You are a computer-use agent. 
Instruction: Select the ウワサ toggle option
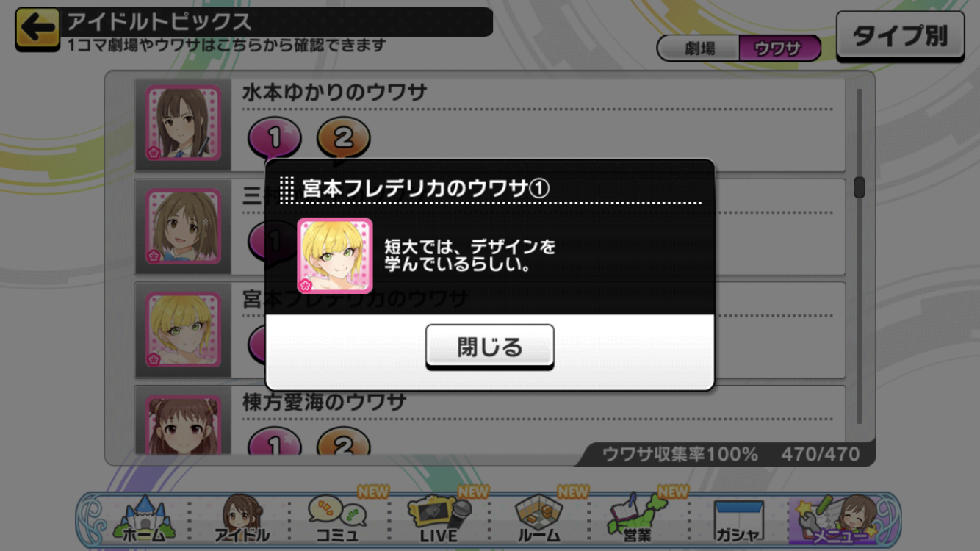(779, 48)
